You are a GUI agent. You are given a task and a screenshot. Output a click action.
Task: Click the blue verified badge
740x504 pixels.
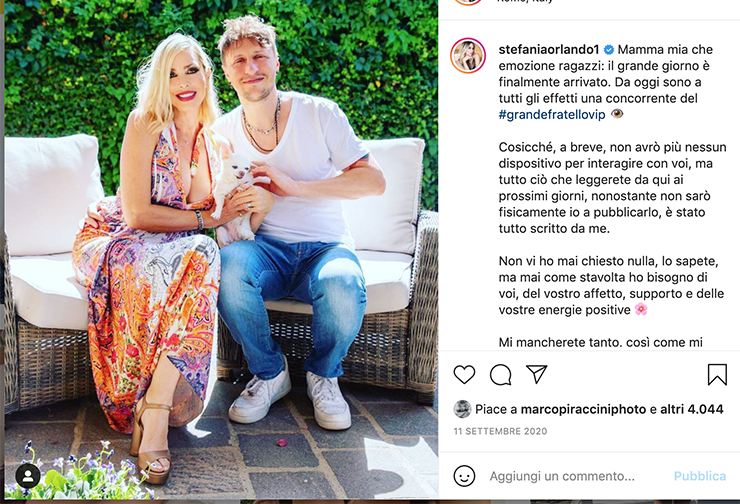click(x=609, y=50)
